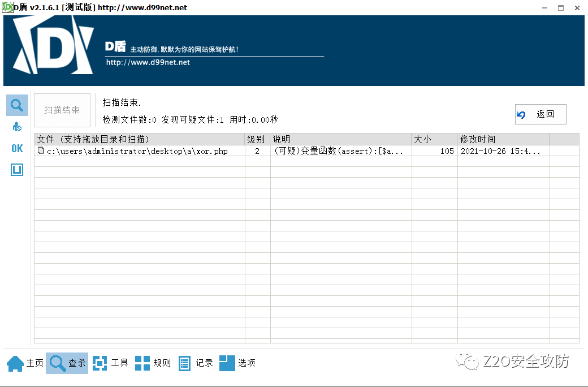The image size is (588, 387).
Task: Click the D盾 logo in banner
Action: pyautogui.click(x=53, y=45)
